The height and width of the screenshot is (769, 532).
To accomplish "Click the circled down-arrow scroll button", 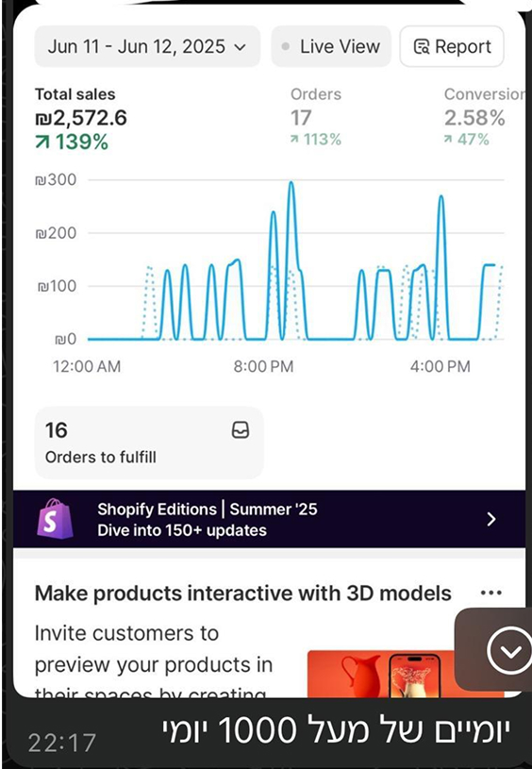I will pos(510,650).
